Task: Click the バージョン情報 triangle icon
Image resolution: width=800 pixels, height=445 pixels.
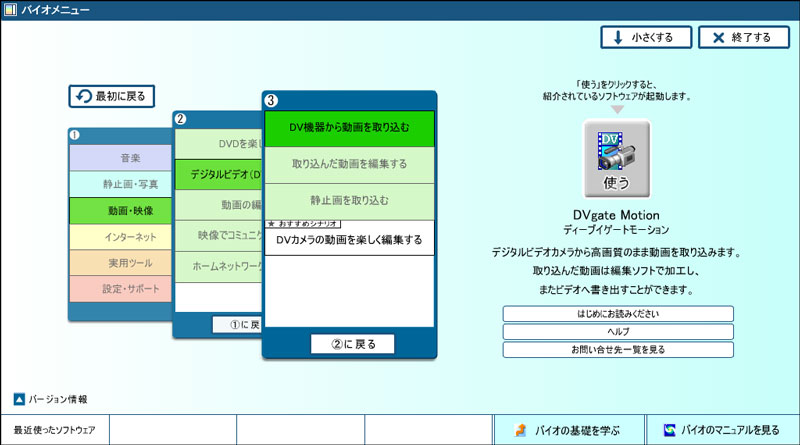Action: tap(19, 399)
